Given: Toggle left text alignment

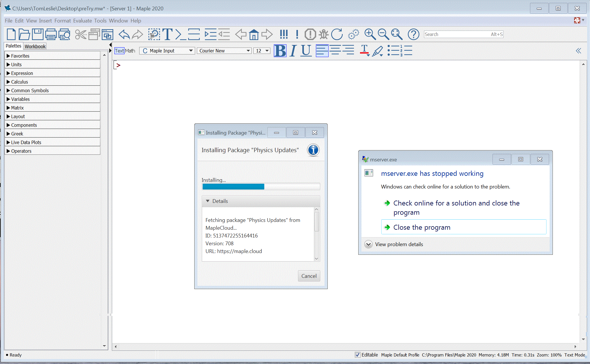Looking at the screenshot, I should 322,51.
